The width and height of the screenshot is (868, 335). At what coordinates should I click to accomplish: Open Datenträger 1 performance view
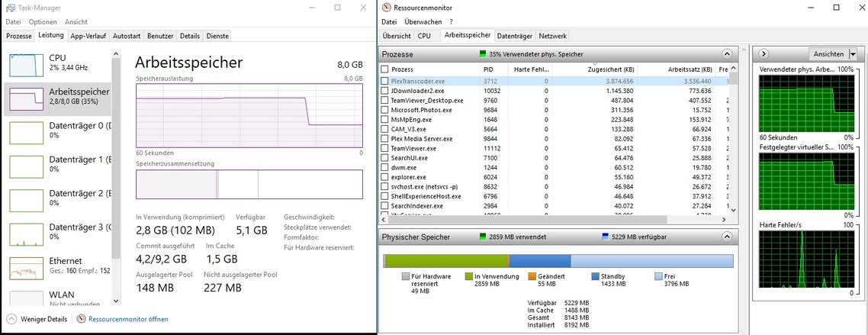click(58, 166)
